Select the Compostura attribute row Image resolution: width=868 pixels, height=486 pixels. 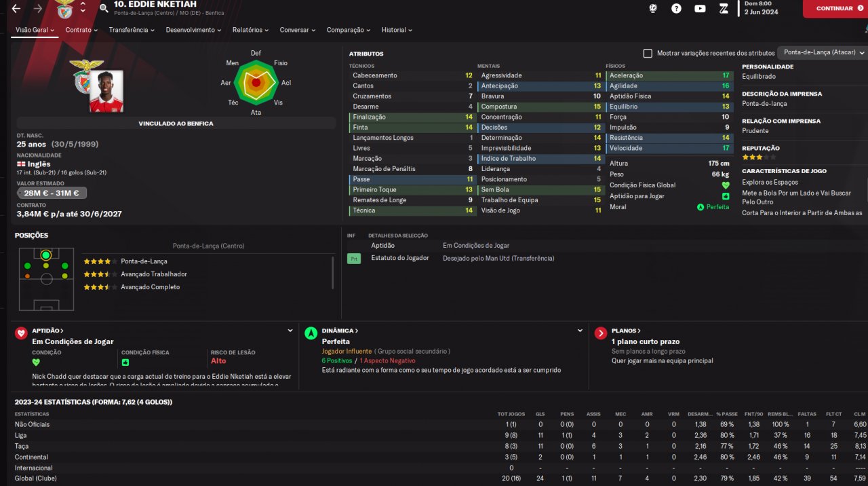540,107
